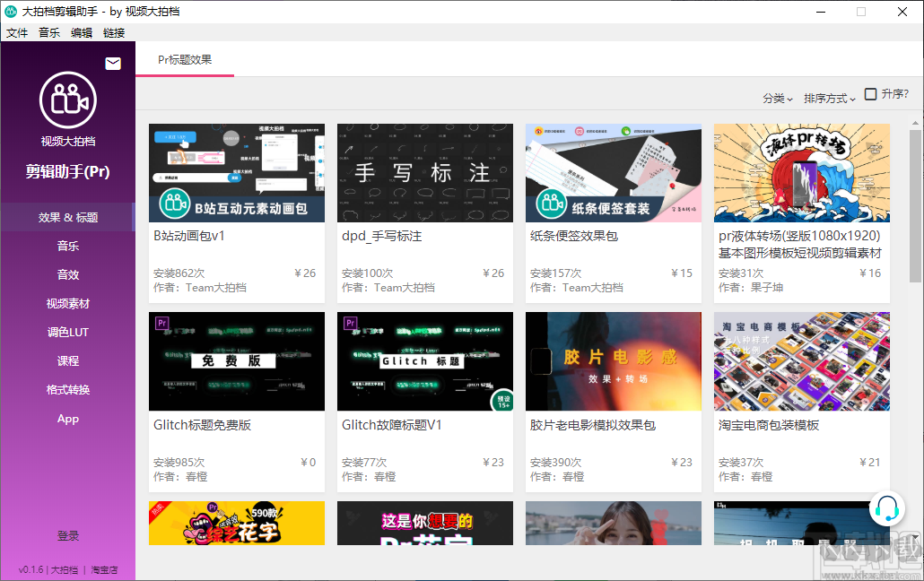Select 视频素材 in the sidebar
Screen dimensions: 924x581
point(67,303)
